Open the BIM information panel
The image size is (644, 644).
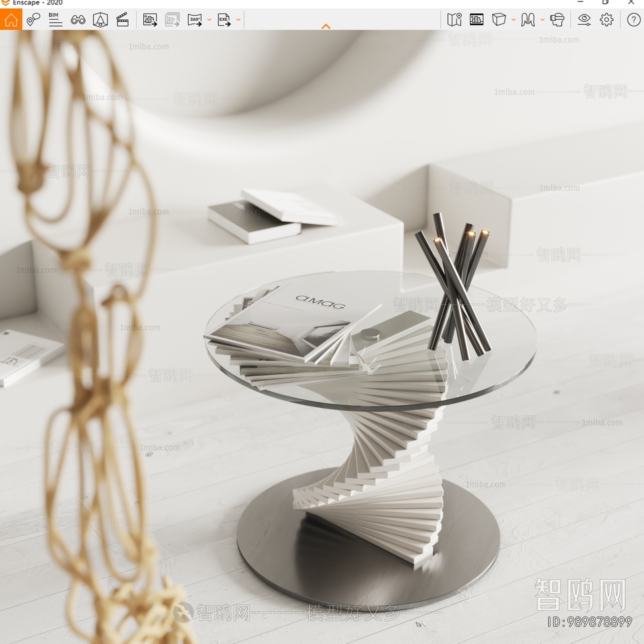point(56,19)
